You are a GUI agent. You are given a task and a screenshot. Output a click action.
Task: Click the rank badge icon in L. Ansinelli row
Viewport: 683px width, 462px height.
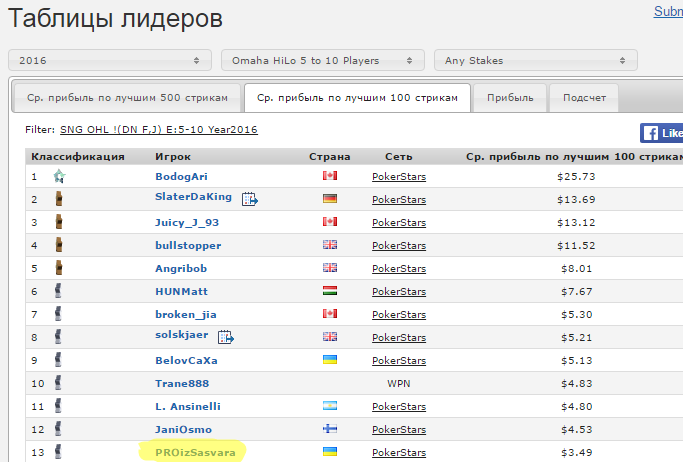(58, 406)
